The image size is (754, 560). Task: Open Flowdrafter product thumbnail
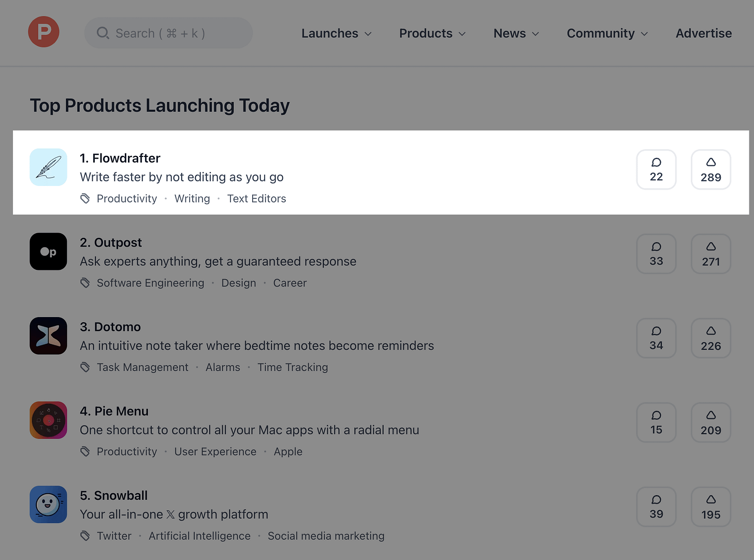pos(48,167)
